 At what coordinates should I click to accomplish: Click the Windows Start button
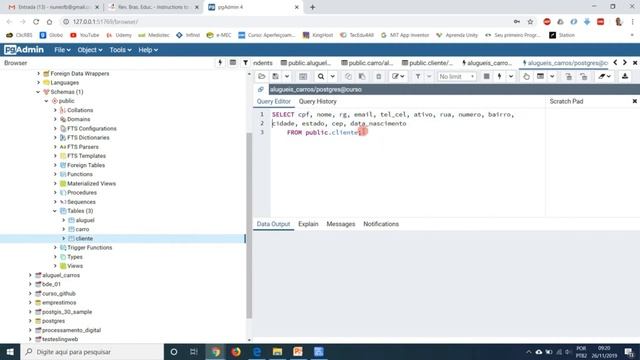tap(10, 352)
